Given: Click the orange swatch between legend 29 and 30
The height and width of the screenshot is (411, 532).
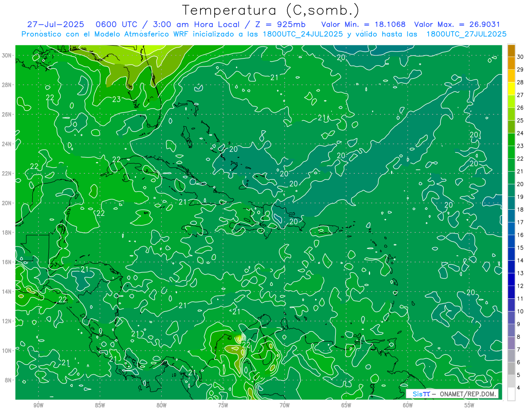Looking at the screenshot, I should coord(511,63).
